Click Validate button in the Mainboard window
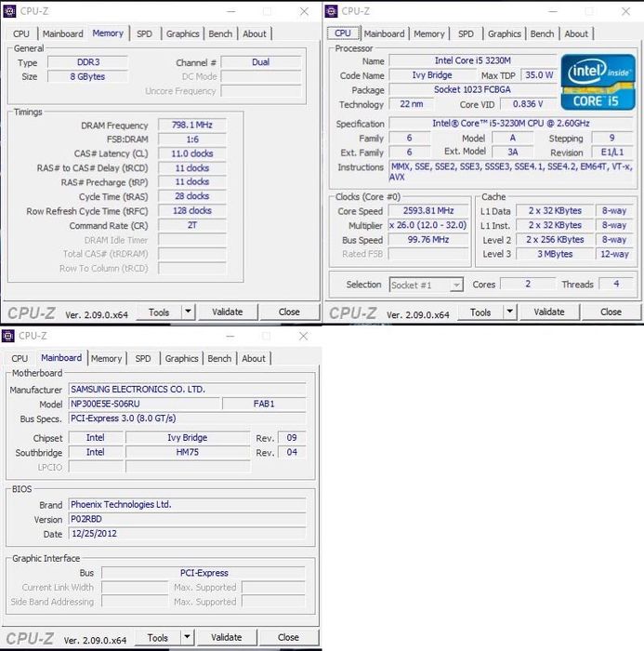The image size is (644, 651). click(226, 637)
